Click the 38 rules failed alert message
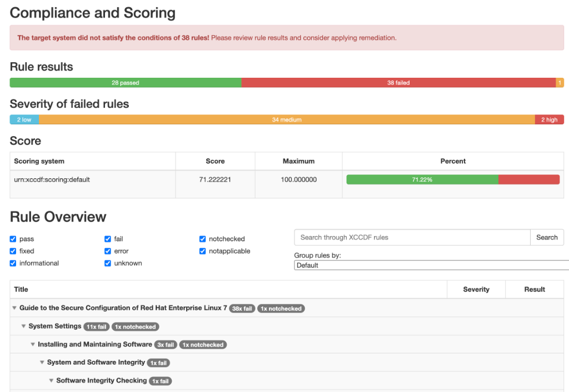 pyautogui.click(x=287, y=38)
